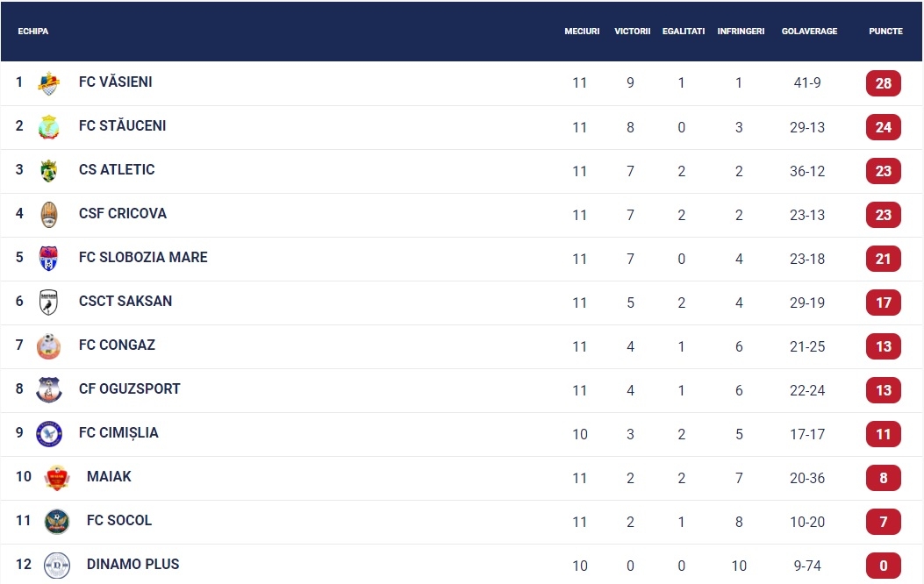
Task: Click FC Socol's red 7 points badge
Action: click(x=884, y=522)
